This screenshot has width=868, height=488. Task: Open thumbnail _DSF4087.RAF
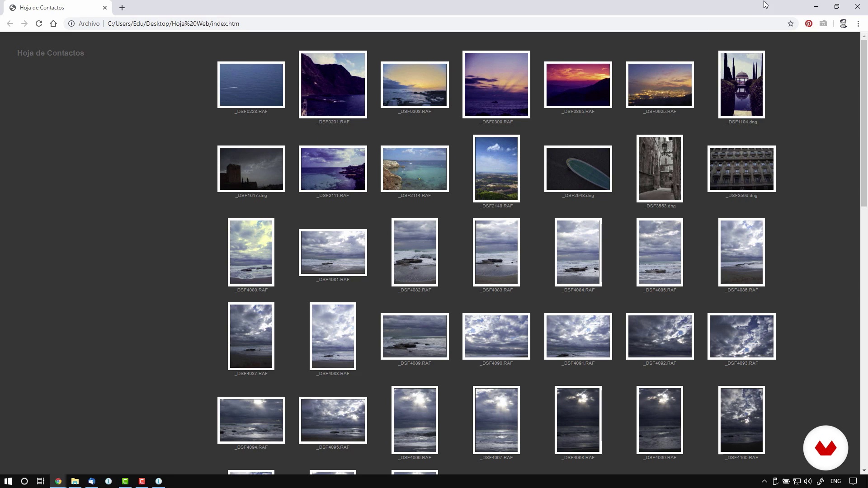coord(251,336)
